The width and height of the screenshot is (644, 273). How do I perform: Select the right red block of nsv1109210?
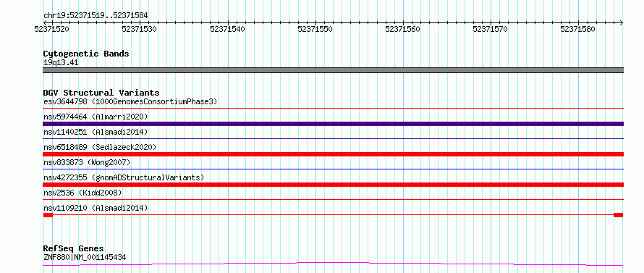coord(619,215)
